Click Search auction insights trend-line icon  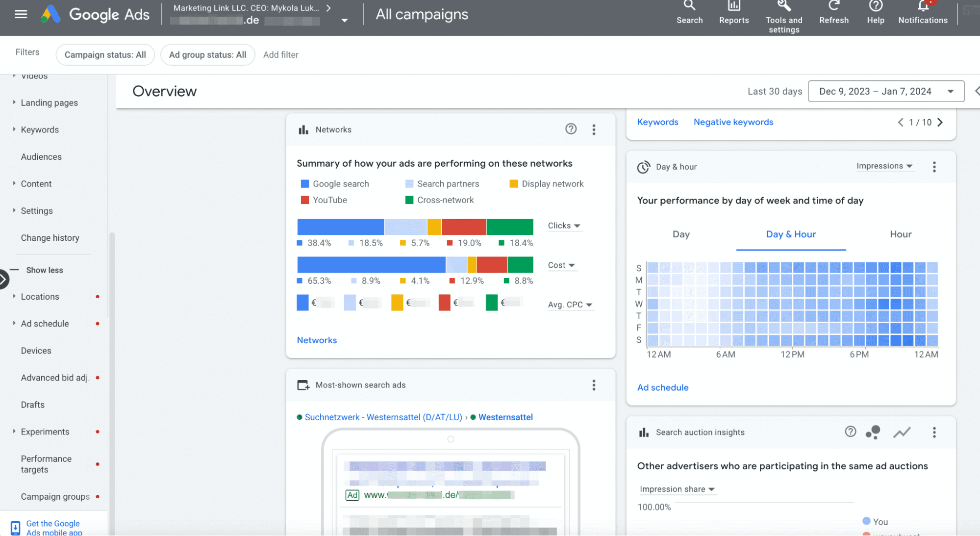pyautogui.click(x=902, y=432)
